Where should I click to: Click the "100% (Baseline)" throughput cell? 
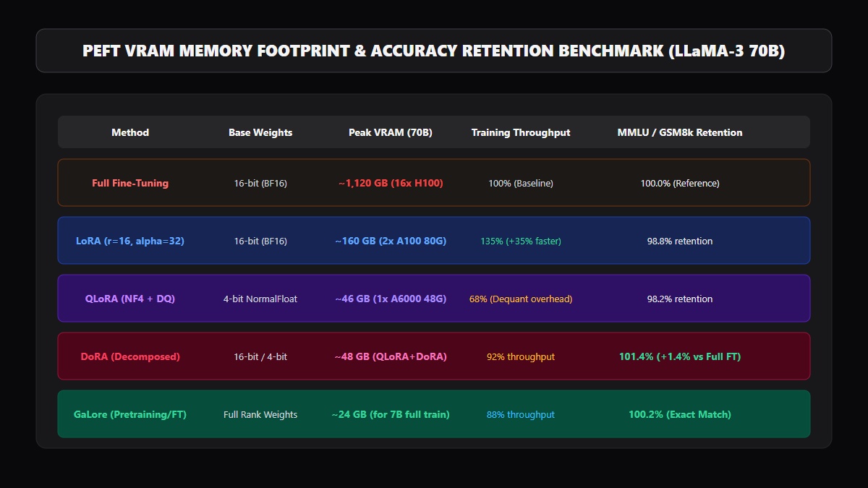point(521,184)
